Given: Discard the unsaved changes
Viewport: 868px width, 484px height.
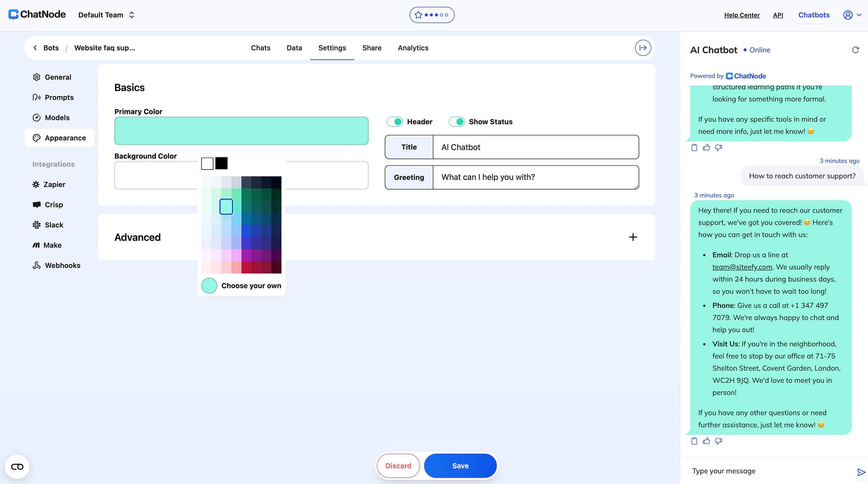Looking at the screenshot, I should tap(398, 466).
